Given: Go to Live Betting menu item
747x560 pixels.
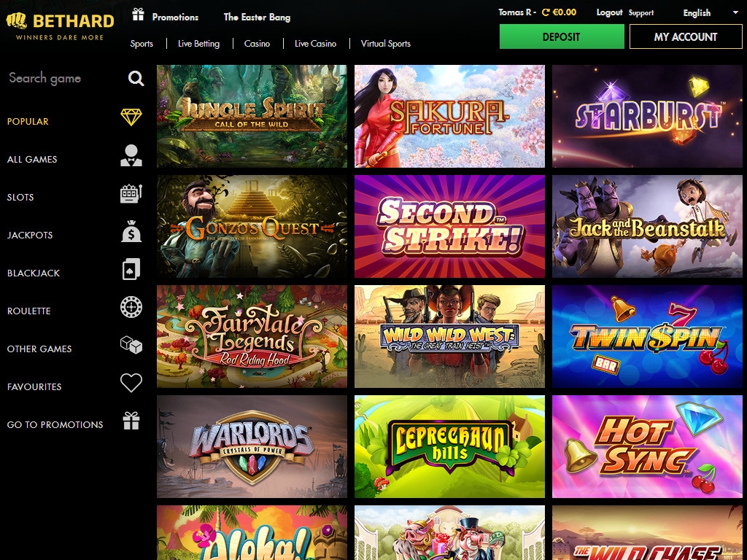Looking at the screenshot, I should point(198,44).
